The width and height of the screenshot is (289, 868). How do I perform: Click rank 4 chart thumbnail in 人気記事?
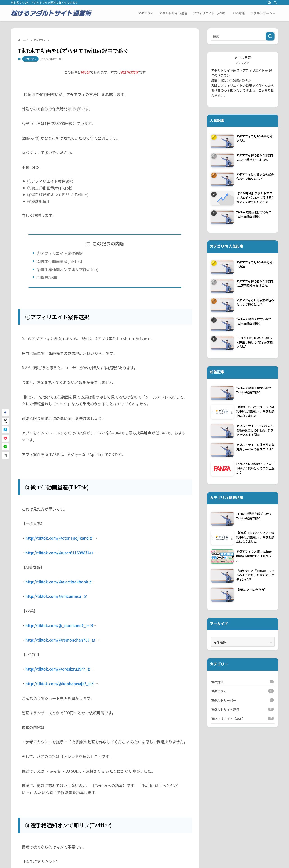coord(222,199)
